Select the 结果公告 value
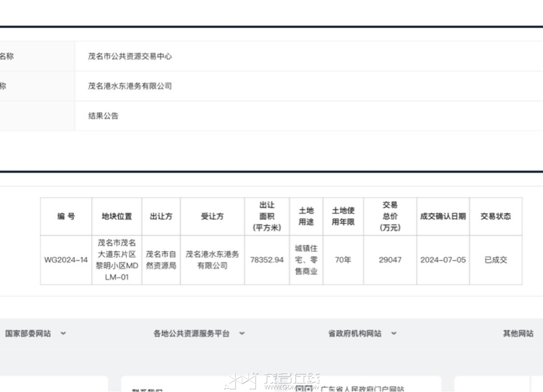 click(x=103, y=116)
